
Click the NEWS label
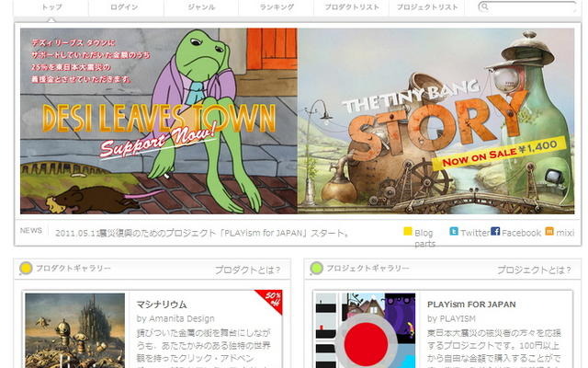click(31, 231)
